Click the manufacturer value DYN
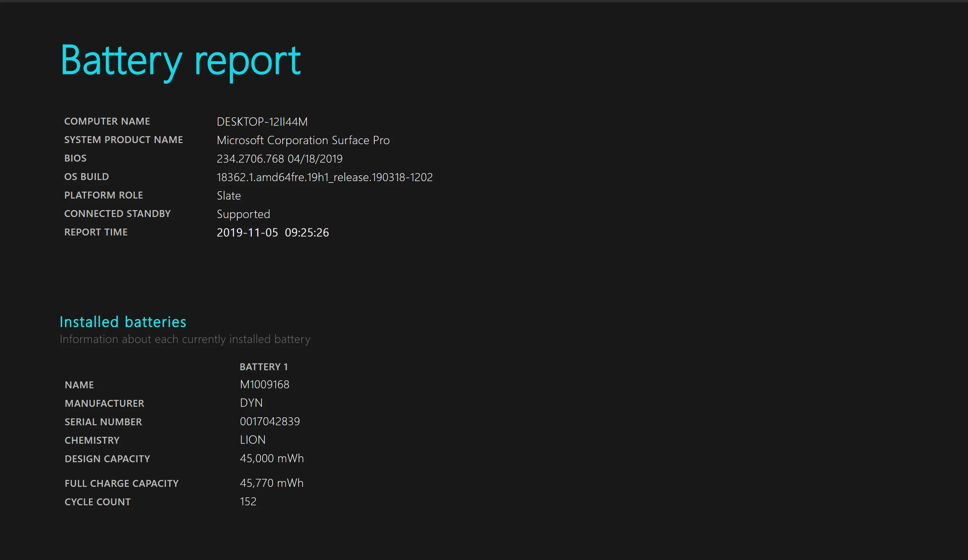This screenshot has height=560, width=968. click(x=251, y=403)
